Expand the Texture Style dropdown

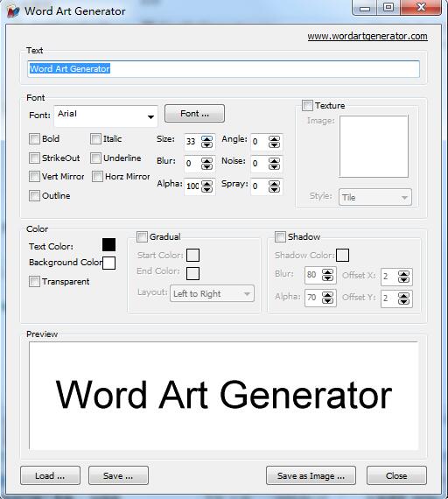375,197
